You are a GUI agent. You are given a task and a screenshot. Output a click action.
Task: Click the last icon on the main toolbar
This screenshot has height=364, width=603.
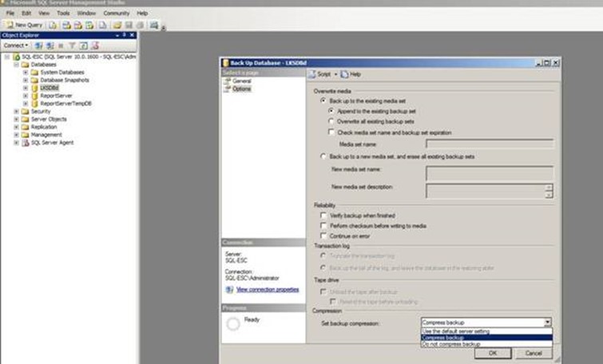(154, 25)
